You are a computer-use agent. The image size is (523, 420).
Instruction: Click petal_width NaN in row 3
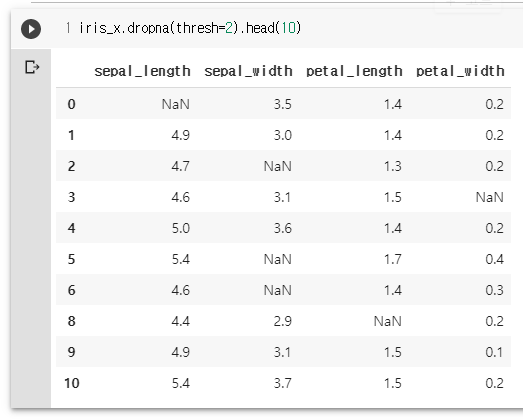tap(490, 197)
